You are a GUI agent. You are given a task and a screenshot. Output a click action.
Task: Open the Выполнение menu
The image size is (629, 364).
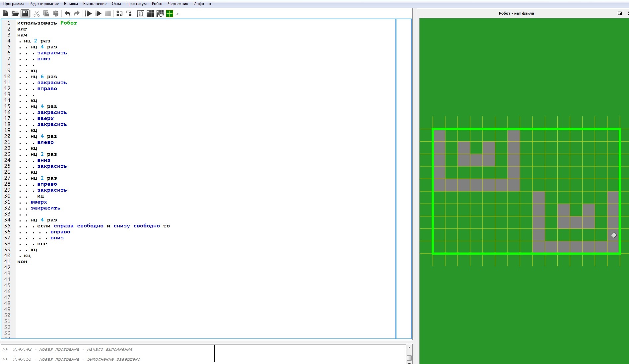95,4
